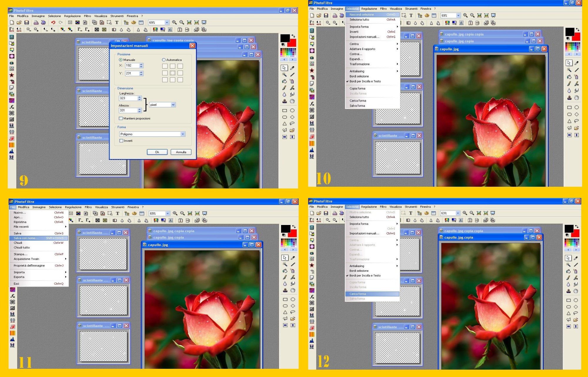Click the Text tool icon in window 11

click(x=117, y=213)
